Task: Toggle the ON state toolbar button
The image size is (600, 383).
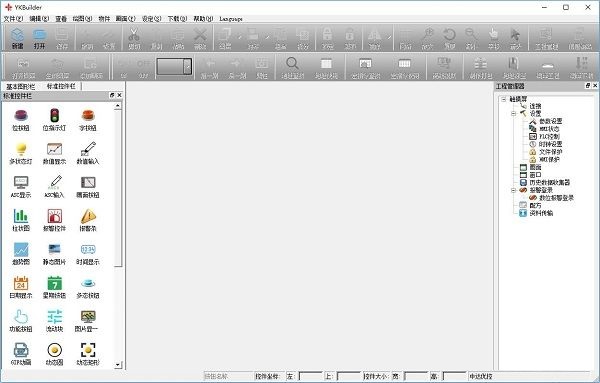Action: coord(123,68)
